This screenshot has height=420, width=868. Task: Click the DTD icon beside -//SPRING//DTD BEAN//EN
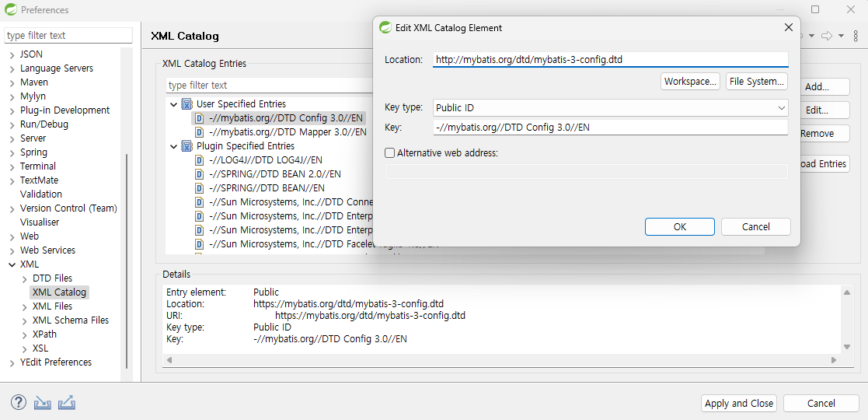pos(199,188)
